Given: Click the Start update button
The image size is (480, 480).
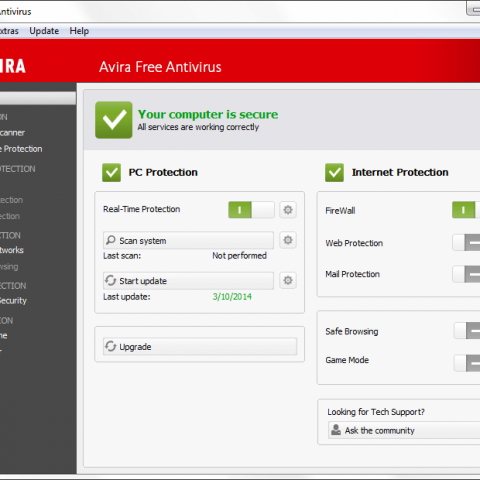Looking at the screenshot, I should coord(188,281).
